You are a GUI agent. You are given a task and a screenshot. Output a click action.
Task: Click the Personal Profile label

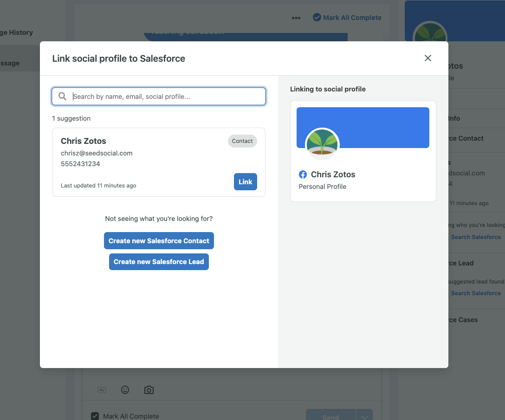pos(323,187)
